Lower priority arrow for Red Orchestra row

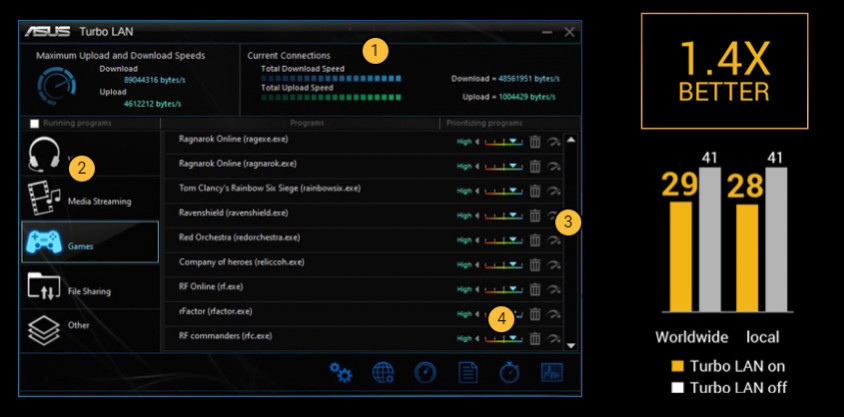[x=477, y=240]
